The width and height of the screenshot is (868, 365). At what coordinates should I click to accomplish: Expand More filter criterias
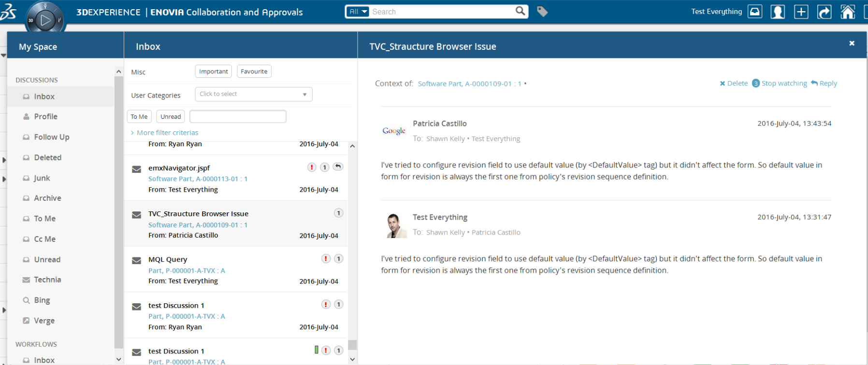tap(167, 133)
